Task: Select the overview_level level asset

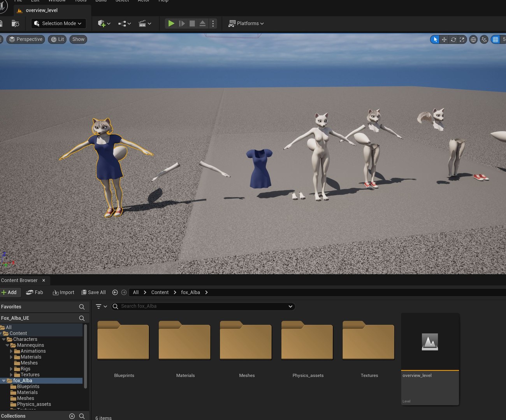Action: coord(430,359)
